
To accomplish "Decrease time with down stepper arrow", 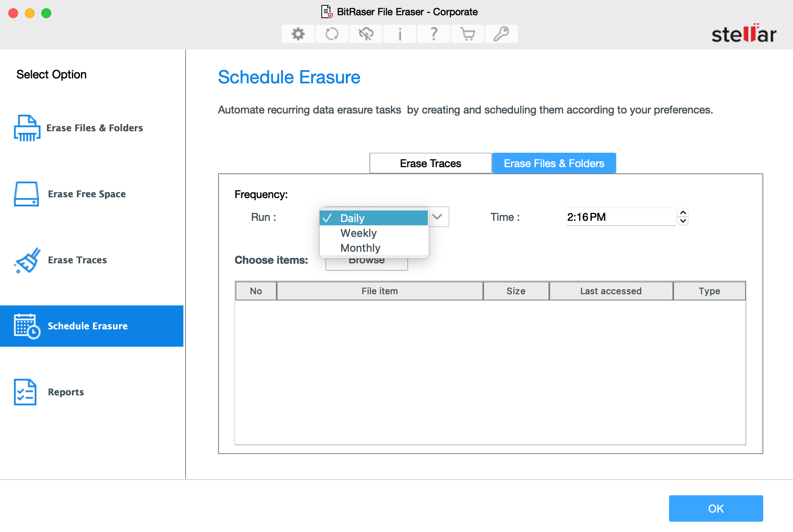I will click(x=683, y=221).
